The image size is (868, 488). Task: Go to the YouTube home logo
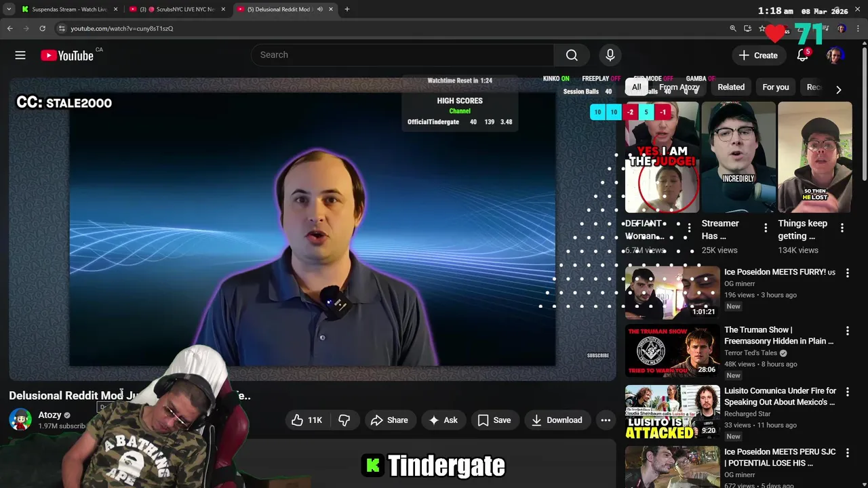point(66,56)
